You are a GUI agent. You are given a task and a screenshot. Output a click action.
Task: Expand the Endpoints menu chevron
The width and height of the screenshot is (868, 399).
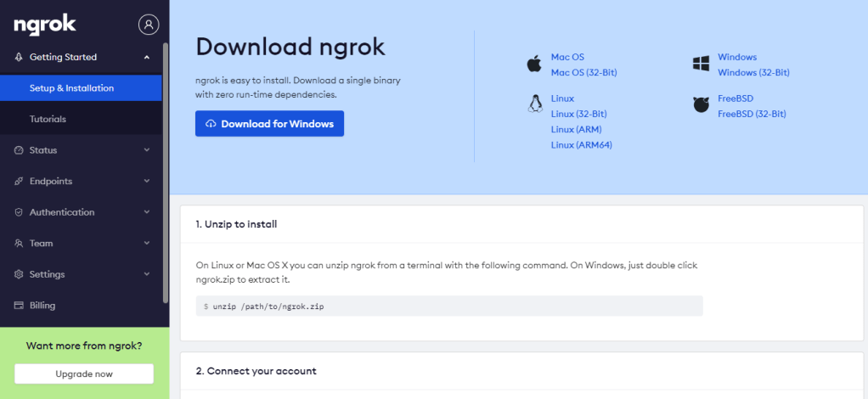[147, 181]
